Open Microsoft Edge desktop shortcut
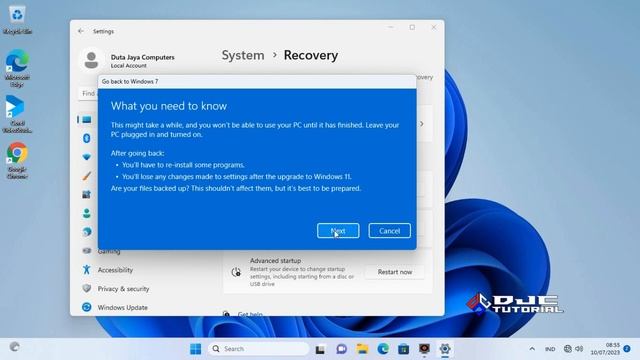Viewport: 640px width, 360px height. (17, 69)
